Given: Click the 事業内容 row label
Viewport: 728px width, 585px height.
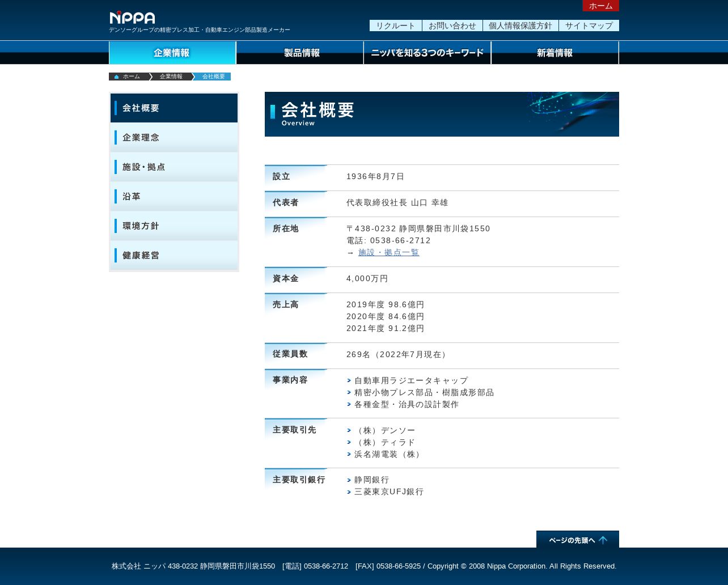Looking at the screenshot, I should (290, 380).
